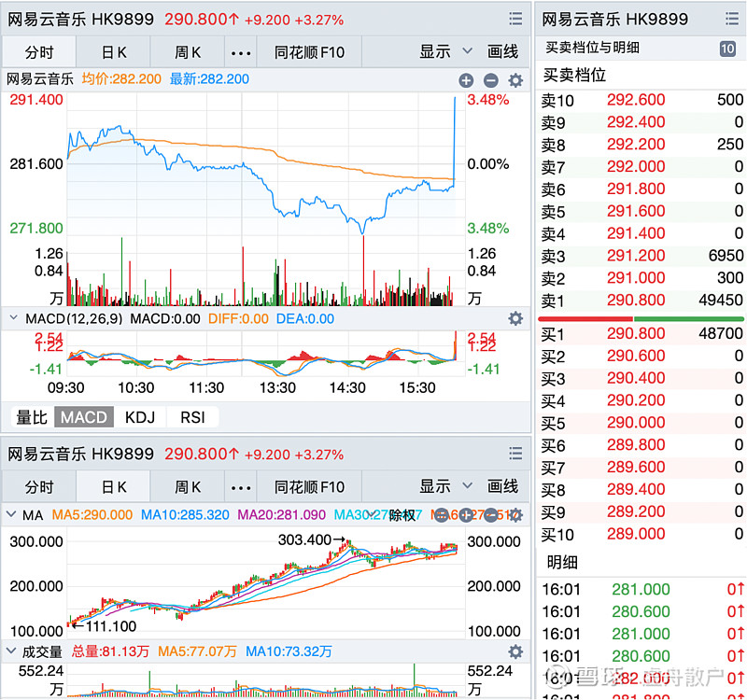This screenshot has height=700, width=747.
Task: Click 画线 draw-line button in the lower chart panel
Action: point(502,486)
